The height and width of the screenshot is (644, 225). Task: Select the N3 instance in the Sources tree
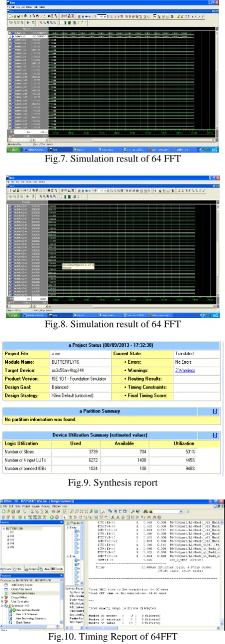pyautogui.click(x=12, y=539)
